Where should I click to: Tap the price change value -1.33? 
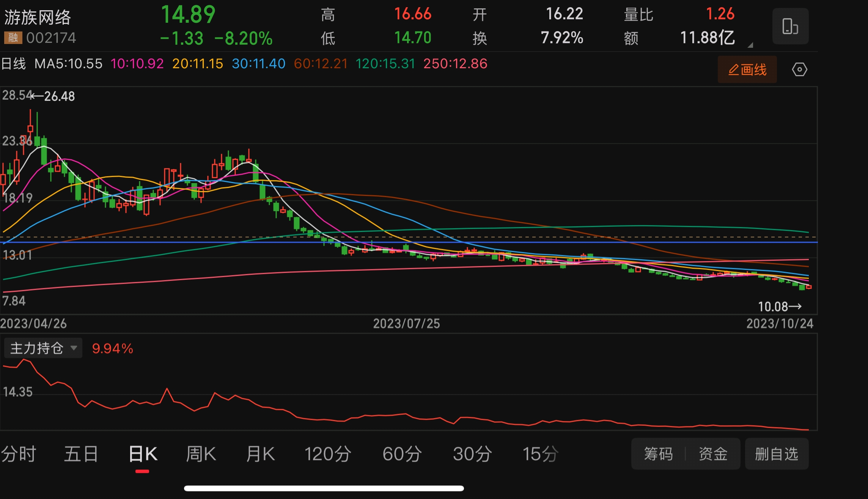pyautogui.click(x=182, y=39)
